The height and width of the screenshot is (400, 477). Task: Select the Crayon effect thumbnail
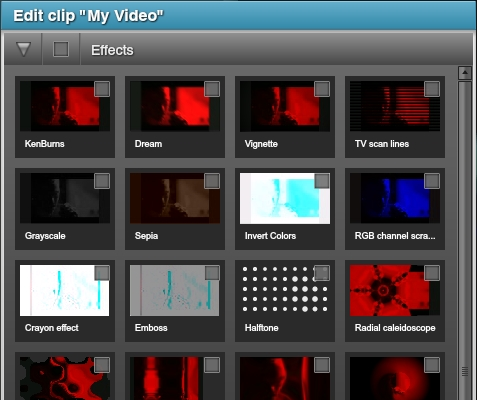pyautogui.click(x=65, y=290)
